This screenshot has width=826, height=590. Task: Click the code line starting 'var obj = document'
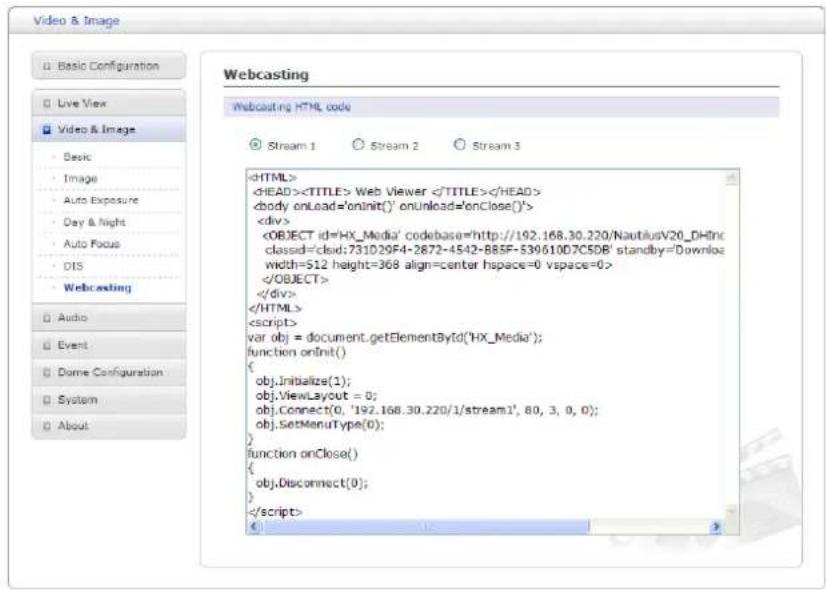[x=395, y=337]
